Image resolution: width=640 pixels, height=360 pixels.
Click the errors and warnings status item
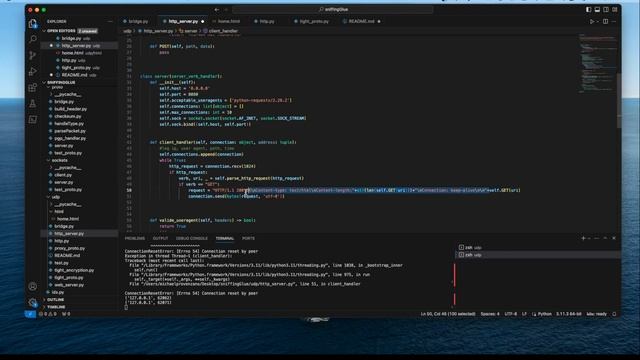coord(49,314)
